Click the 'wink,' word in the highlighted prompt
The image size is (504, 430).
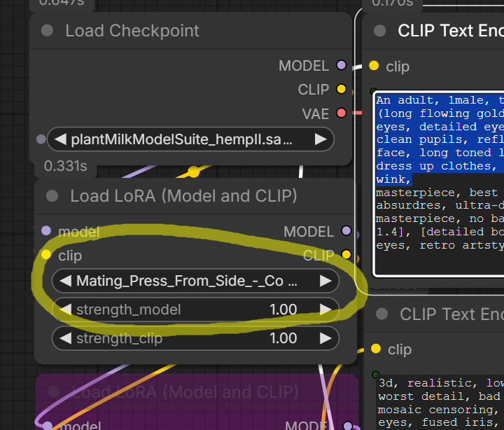[393, 179]
